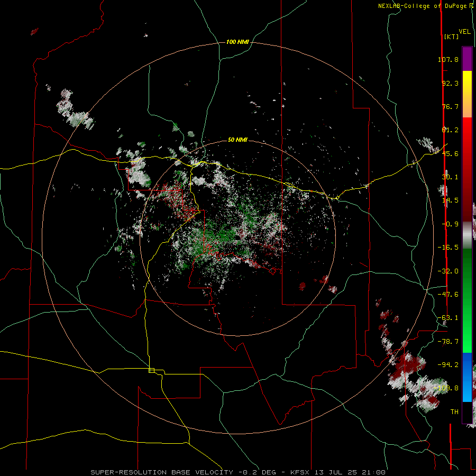Viewport: 476px width, 476px height.
Task: Click the -32.0 velocity scale value
Action: (448, 271)
